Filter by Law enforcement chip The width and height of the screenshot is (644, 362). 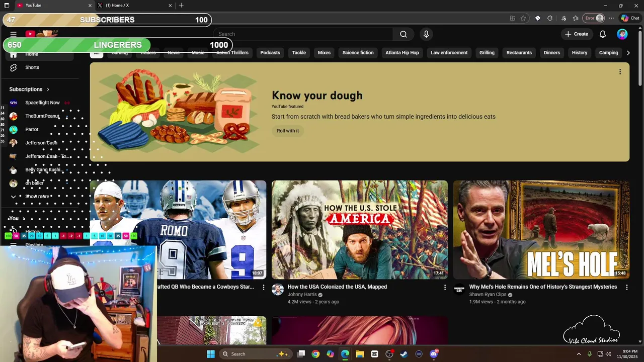449,53
